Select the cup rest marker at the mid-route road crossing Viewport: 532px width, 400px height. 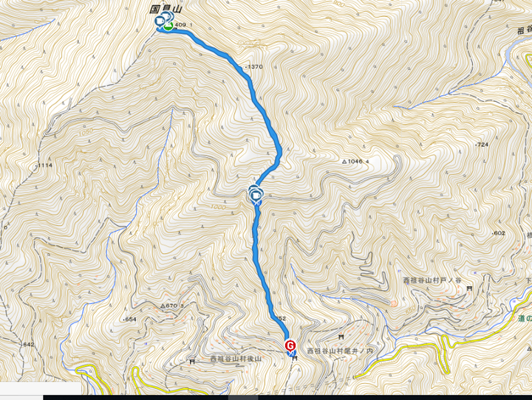256,195
